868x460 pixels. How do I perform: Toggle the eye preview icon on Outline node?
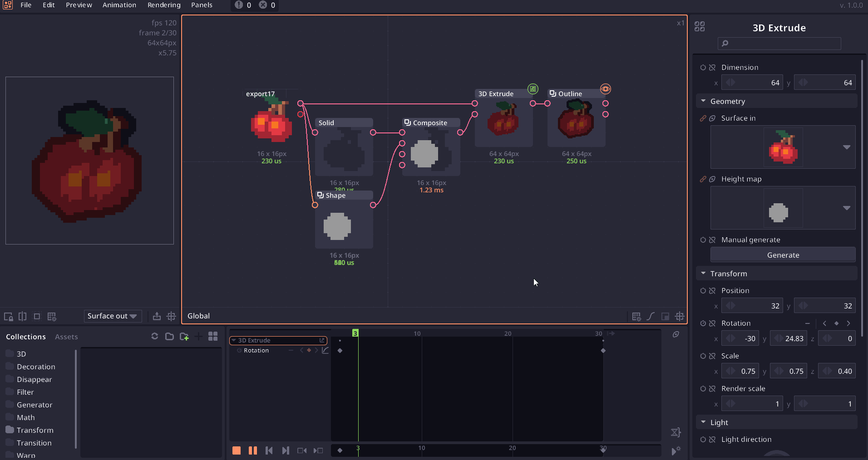(605, 89)
